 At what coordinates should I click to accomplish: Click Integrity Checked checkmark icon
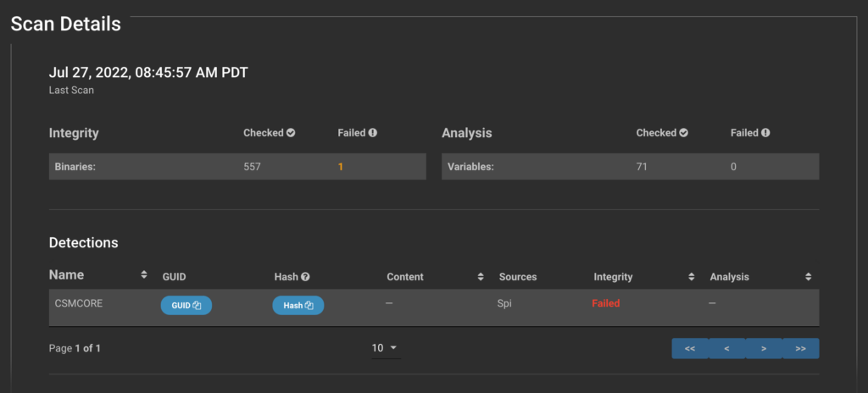292,133
